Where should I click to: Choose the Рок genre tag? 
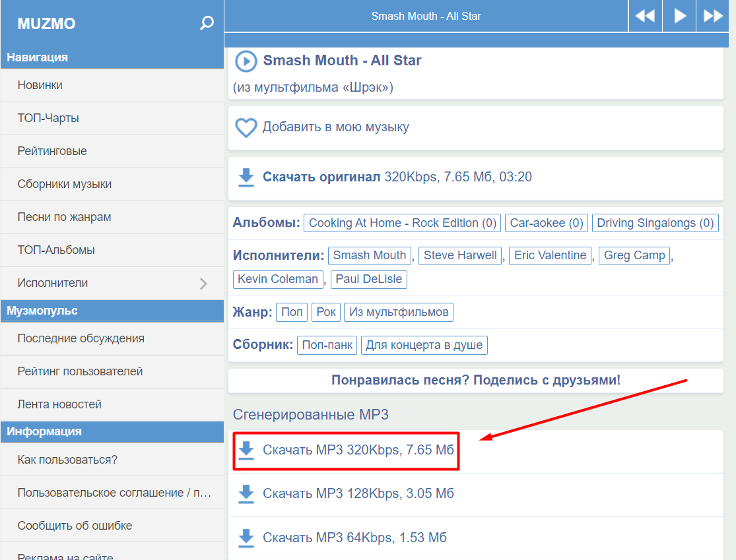[x=326, y=312]
